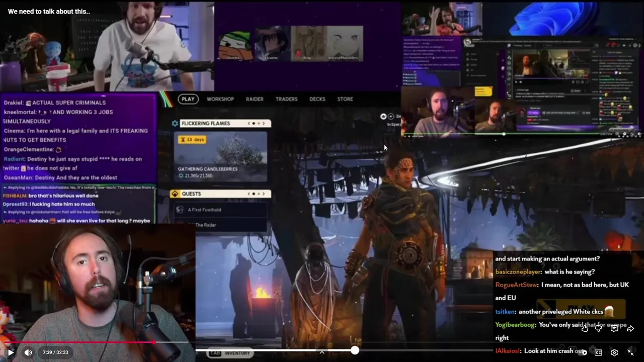The image size is (644, 362).
Task: Exit fullscreen mode
Action: point(630,352)
